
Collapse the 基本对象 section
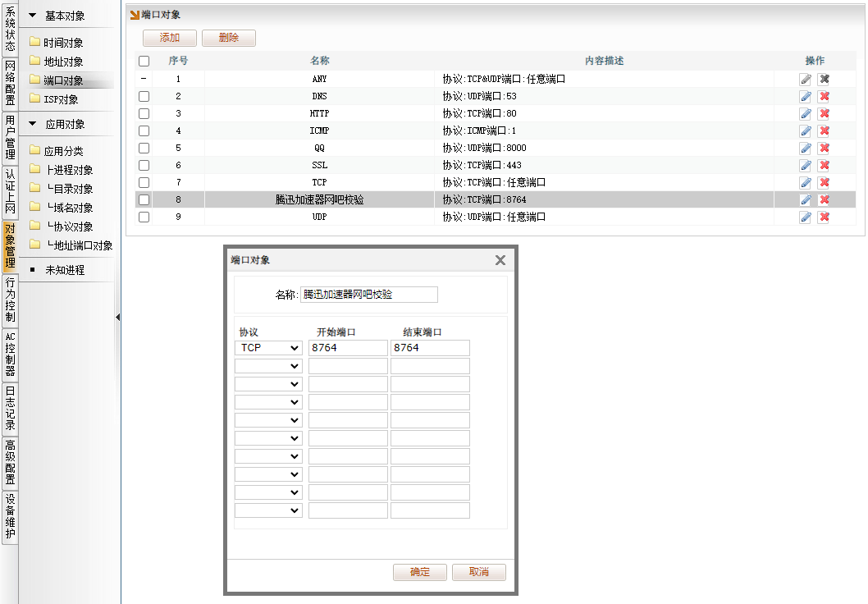(33, 16)
